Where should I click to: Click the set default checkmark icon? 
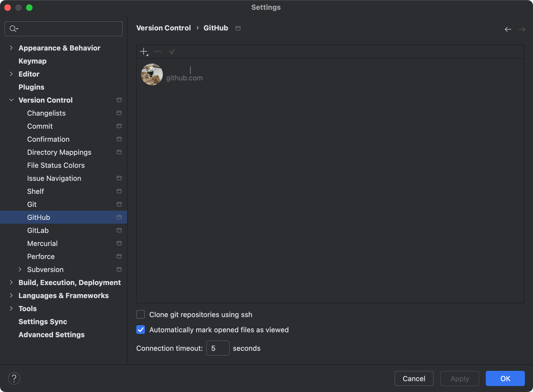click(172, 51)
